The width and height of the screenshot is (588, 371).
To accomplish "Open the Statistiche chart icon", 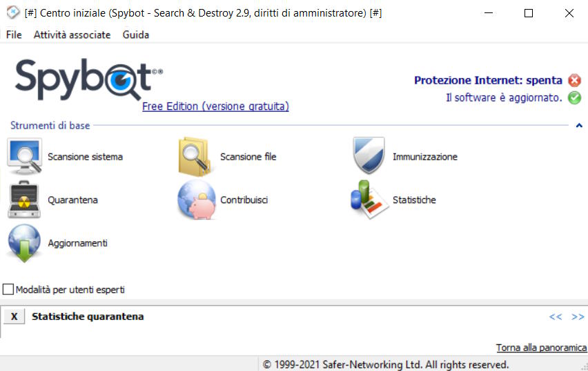I will [x=369, y=200].
